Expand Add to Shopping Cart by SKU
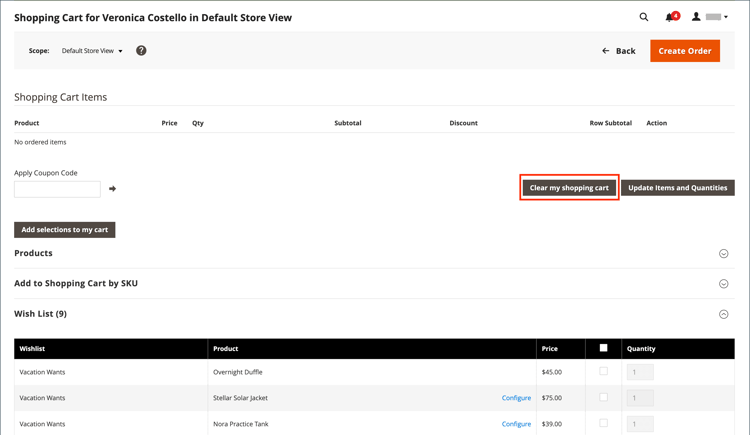 coord(724,284)
